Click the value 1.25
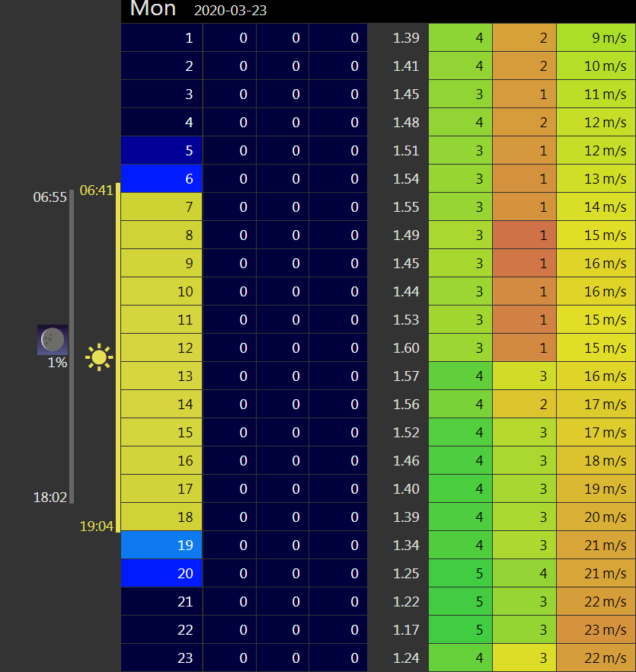The image size is (636, 672). click(x=406, y=574)
